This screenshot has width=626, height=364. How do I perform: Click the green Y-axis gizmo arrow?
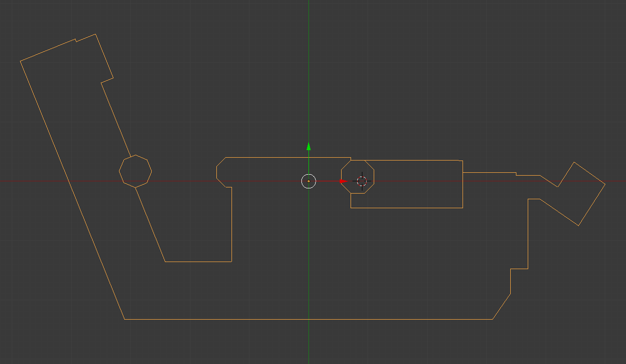tap(309, 146)
